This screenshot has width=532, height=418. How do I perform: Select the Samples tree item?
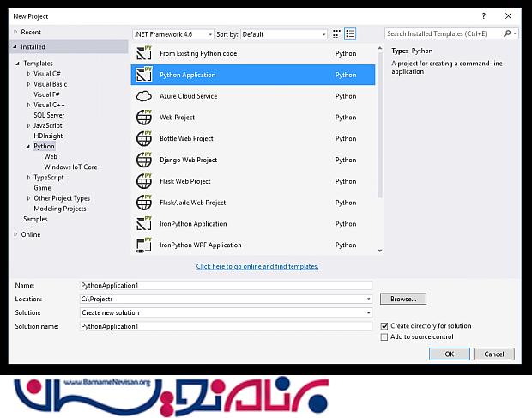35,219
